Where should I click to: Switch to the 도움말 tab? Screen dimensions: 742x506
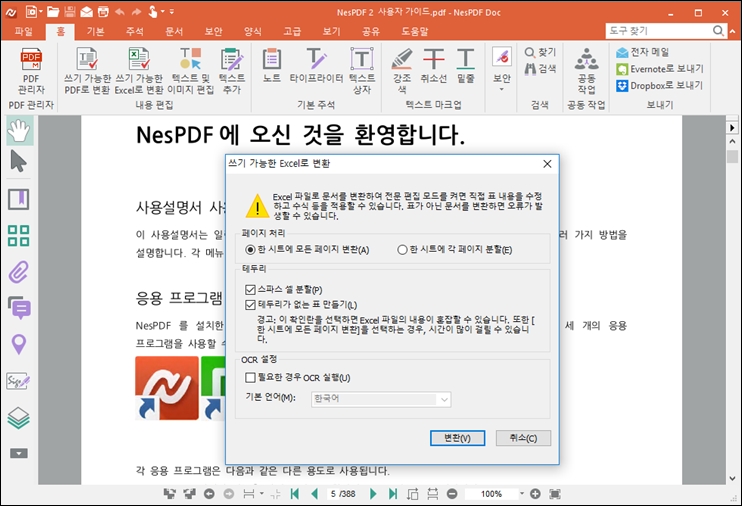(415, 31)
